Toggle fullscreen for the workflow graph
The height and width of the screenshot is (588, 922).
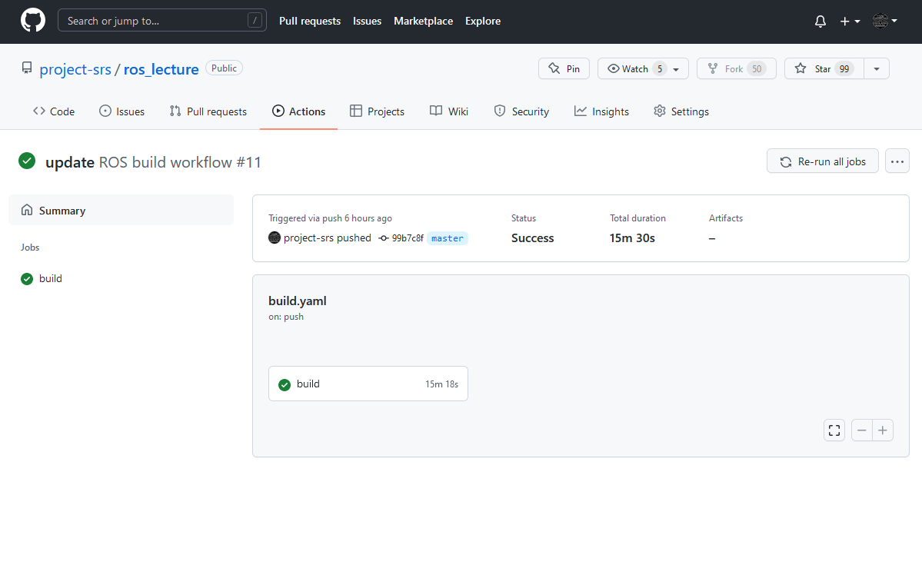834,430
